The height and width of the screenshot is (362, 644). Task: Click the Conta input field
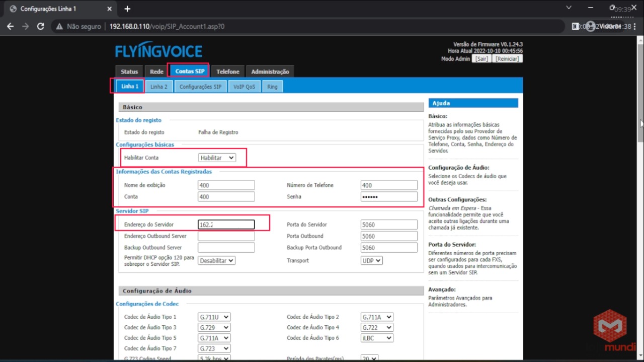coord(226,197)
